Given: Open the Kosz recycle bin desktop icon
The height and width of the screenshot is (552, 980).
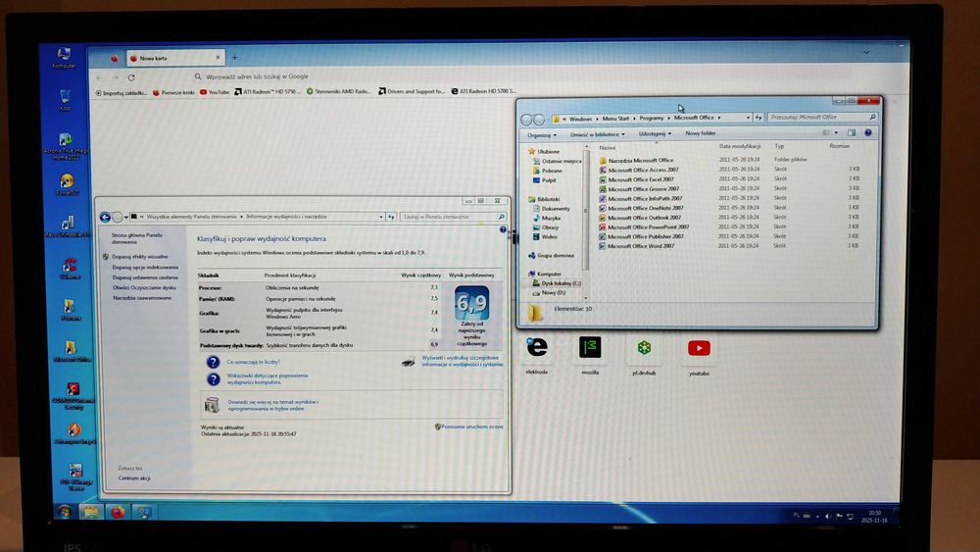Looking at the screenshot, I should (x=65, y=99).
